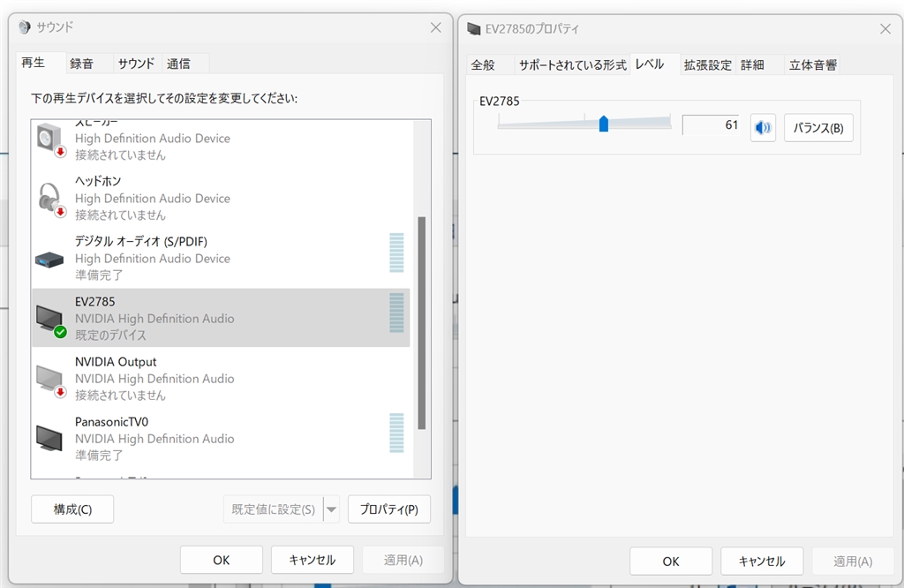Viewport: 904px width, 588px height.
Task: Open the サポートされている形式 tab
Action: 572,65
